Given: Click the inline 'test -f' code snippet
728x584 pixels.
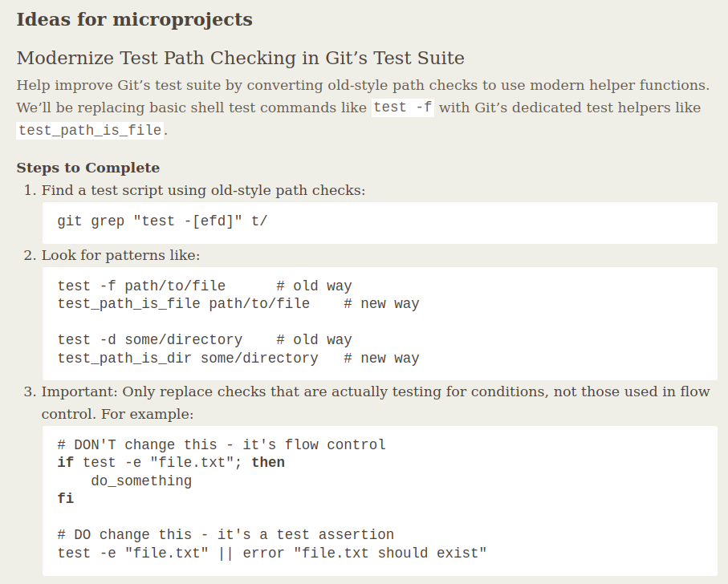Looking at the screenshot, I should [403, 107].
